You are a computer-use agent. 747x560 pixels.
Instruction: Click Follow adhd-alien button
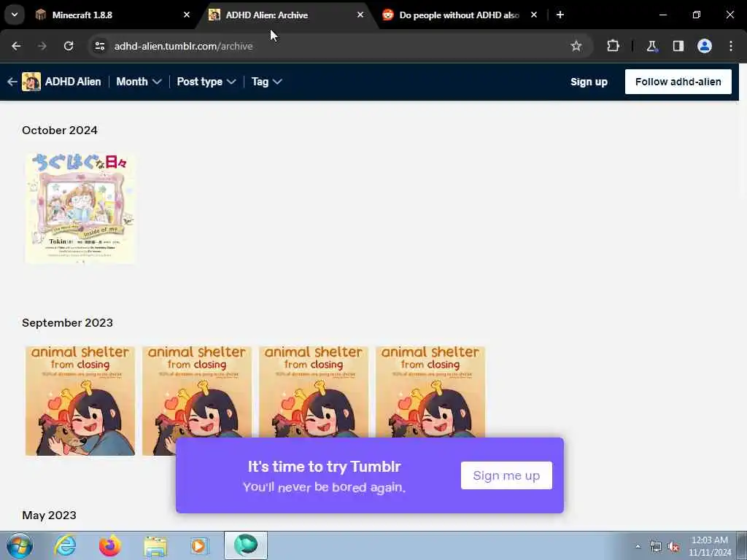(x=678, y=82)
